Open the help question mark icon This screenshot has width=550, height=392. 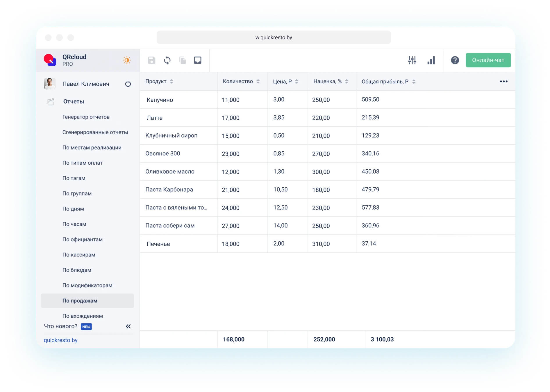click(455, 60)
